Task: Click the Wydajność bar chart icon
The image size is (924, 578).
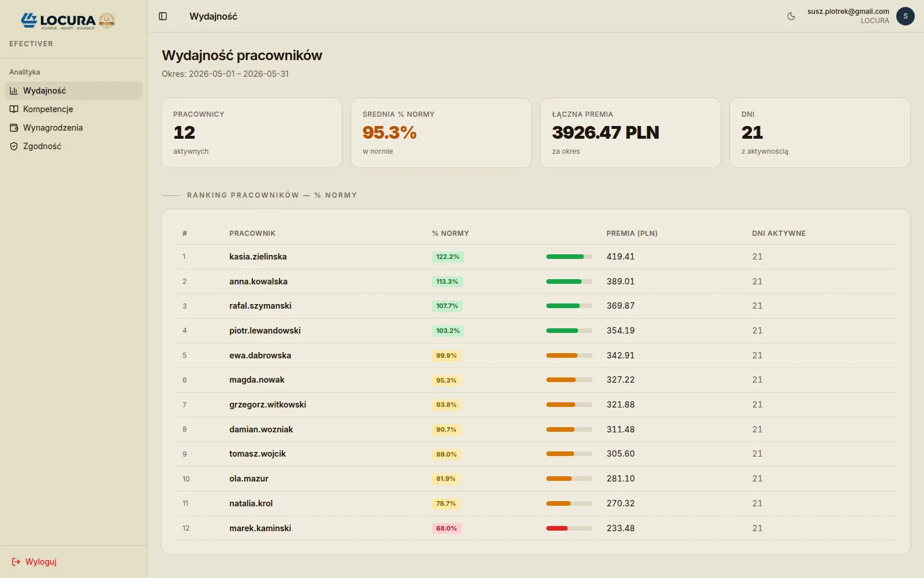Action: click(14, 91)
